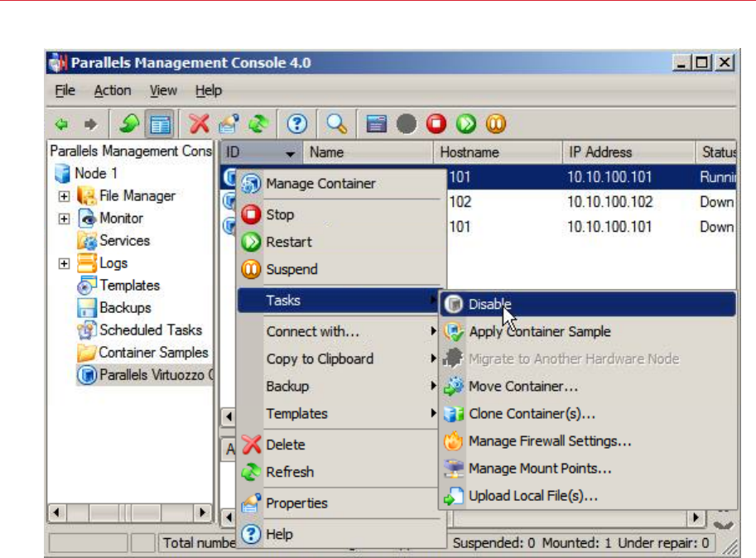This screenshot has height=558, width=756.
Task: Click the red X Delete toolbar icon
Action: click(x=199, y=124)
